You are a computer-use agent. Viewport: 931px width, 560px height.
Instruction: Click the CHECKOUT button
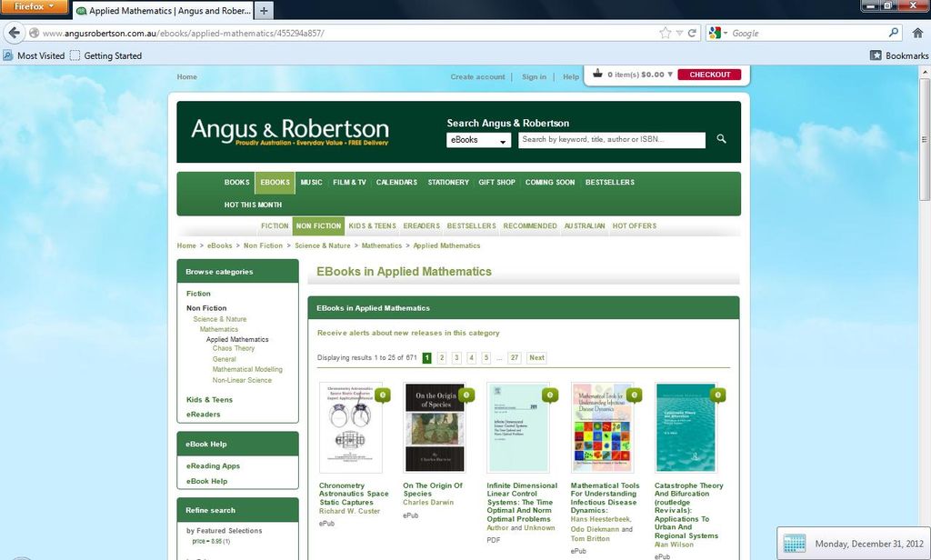tap(709, 75)
